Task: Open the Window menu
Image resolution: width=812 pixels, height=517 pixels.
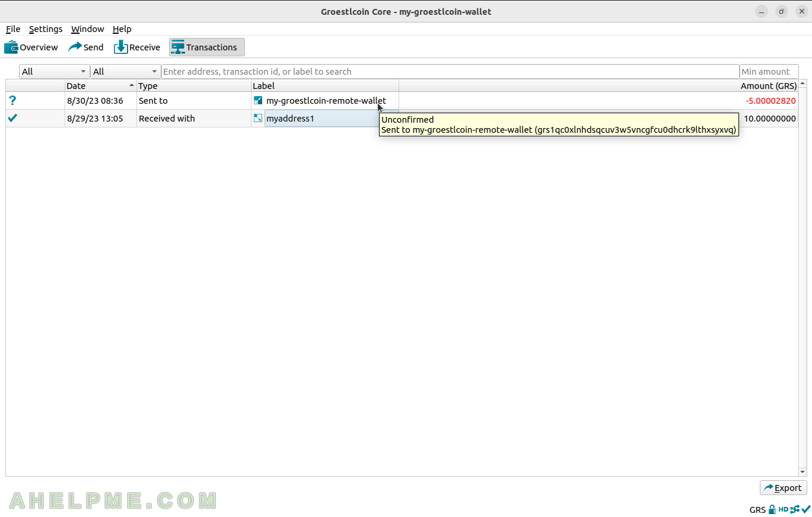Action: (x=87, y=29)
